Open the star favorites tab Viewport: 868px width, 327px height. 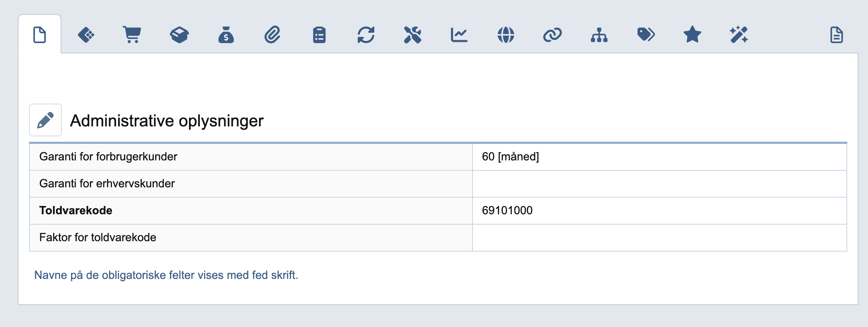pyautogui.click(x=692, y=34)
